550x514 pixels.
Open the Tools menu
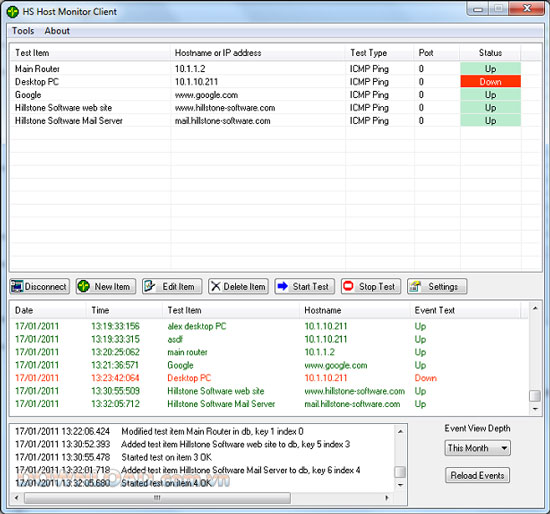tap(23, 31)
